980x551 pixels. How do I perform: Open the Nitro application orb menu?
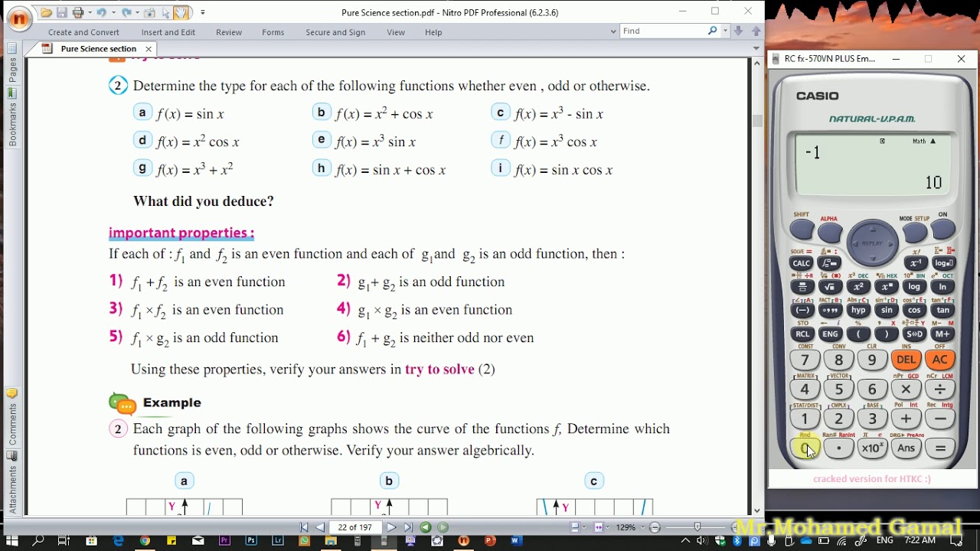click(19, 18)
